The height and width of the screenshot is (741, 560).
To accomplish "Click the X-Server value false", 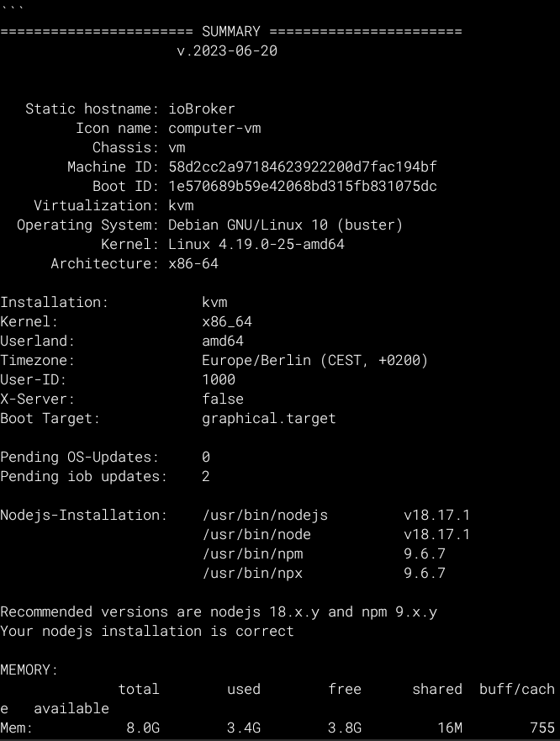I will (x=223, y=399).
